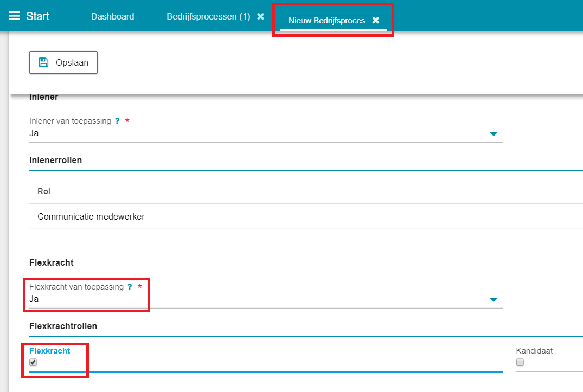Uncheck the Flexkracht role checkbox
Image resolution: width=583 pixels, height=392 pixels.
click(33, 362)
